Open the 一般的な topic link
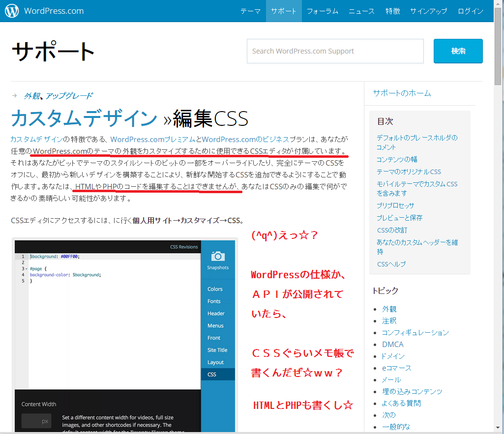The image size is (504, 434). pyautogui.click(x=396, y=427)
